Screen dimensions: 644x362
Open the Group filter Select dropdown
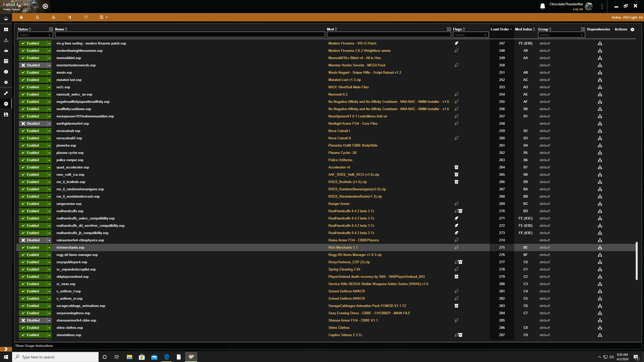tap(561, 35)
